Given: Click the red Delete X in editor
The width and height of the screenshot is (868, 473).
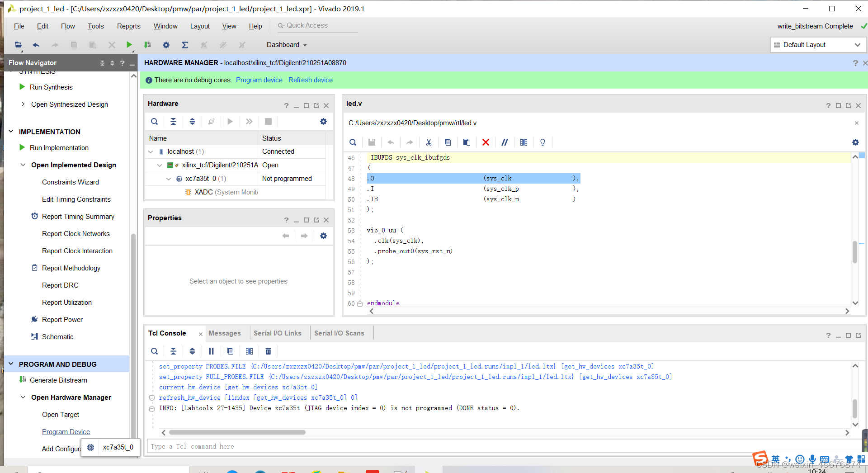Looking at the screenshot, I should pyautogui.click(x=486, y=142).
